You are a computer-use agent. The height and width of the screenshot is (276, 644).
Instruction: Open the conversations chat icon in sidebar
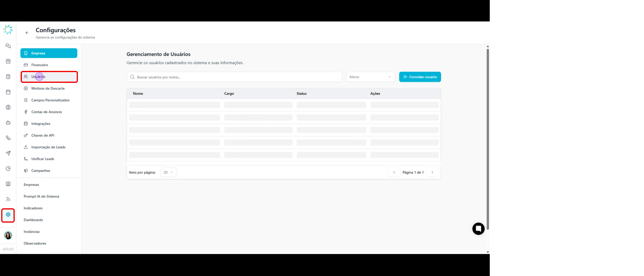(8, 46)
